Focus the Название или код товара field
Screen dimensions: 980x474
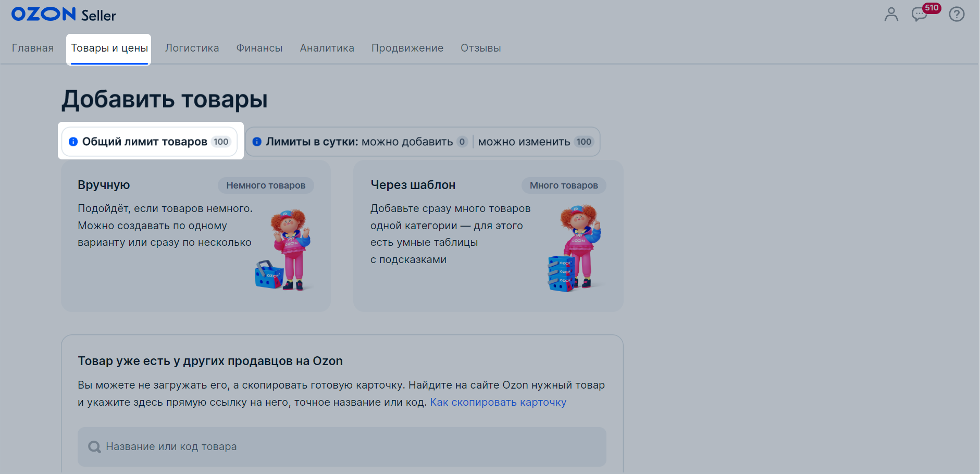pyautogui.click(x=342, y=447)
